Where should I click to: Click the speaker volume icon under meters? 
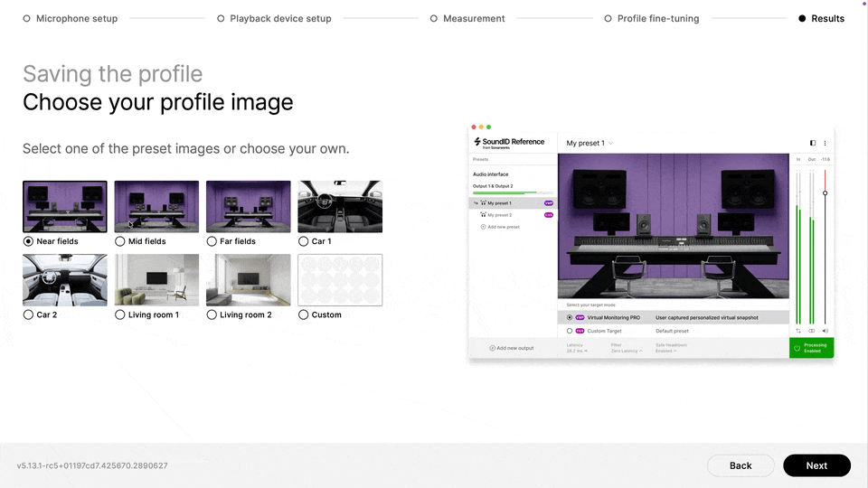point(825,331)
